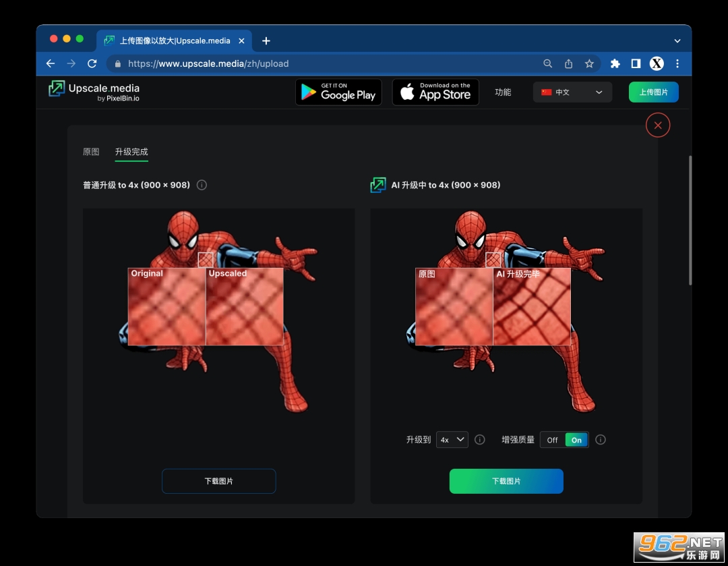
Task: Expand the 中文 language selector
Action: (572, 92)
